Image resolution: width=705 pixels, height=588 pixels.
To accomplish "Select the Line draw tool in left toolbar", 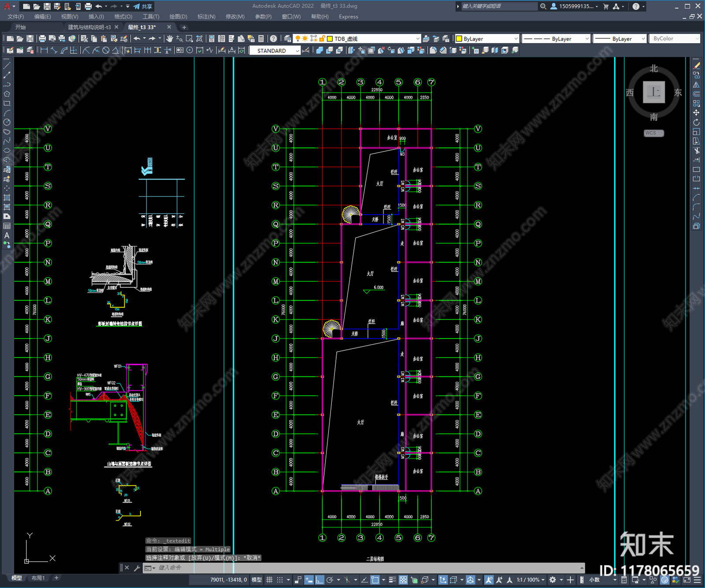I will pos(7,66).
